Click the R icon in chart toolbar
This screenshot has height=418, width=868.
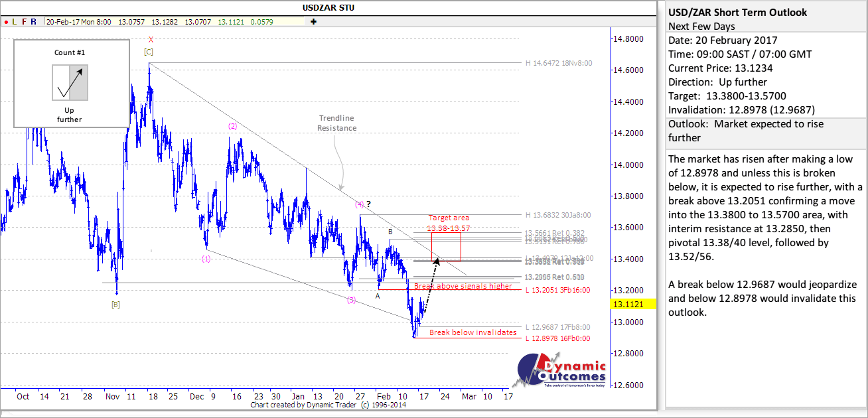34,21
